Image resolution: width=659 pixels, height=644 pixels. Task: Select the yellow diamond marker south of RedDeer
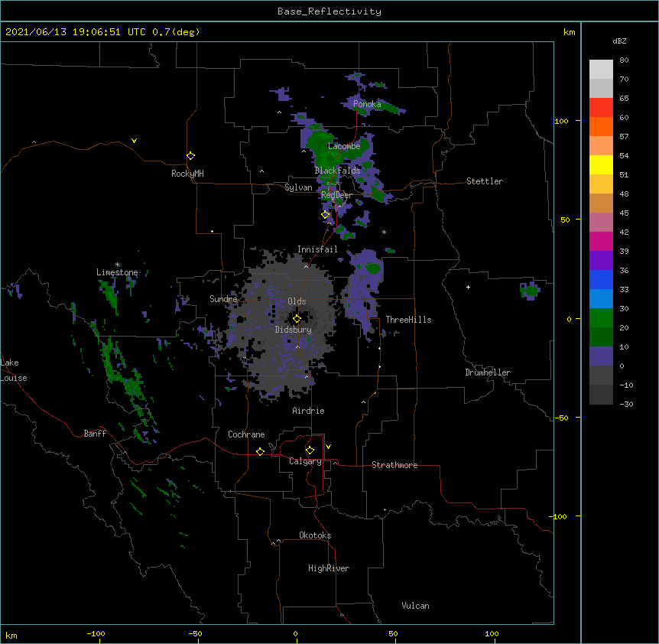[326, 214]
